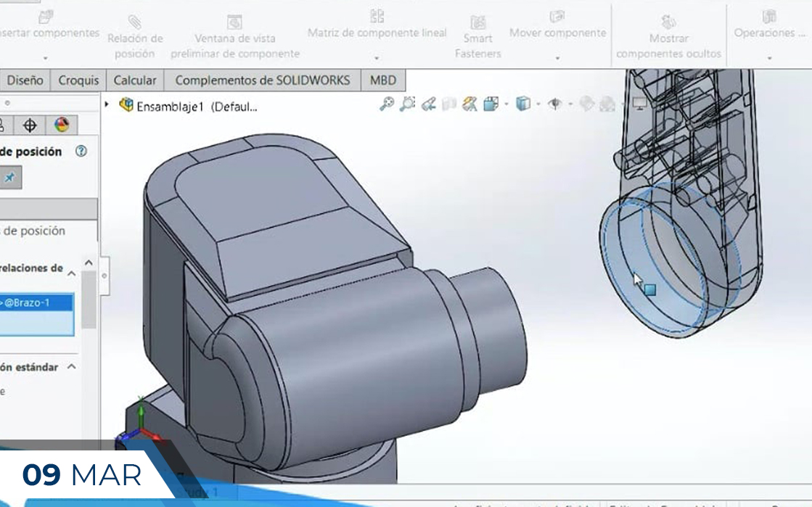Click the empty row in mate selection box
Image resolution: width=812 pixels, height=507 pixels.
[36, 322]
